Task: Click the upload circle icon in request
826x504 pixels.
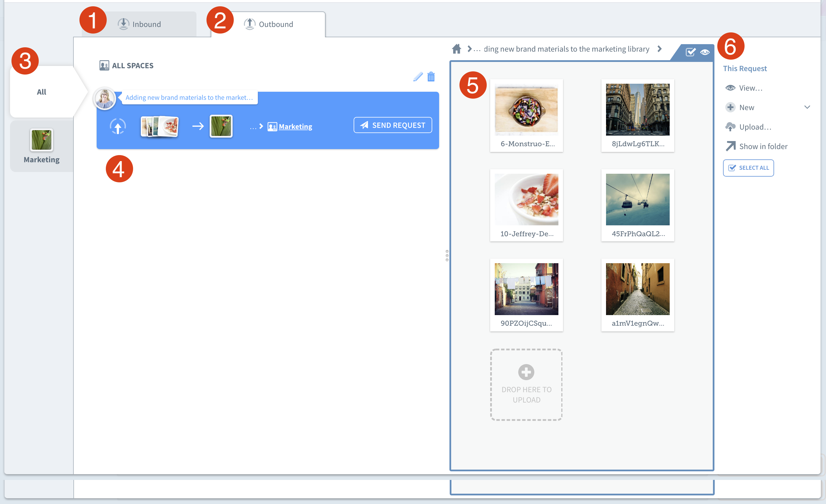Action: coord(118,126)
